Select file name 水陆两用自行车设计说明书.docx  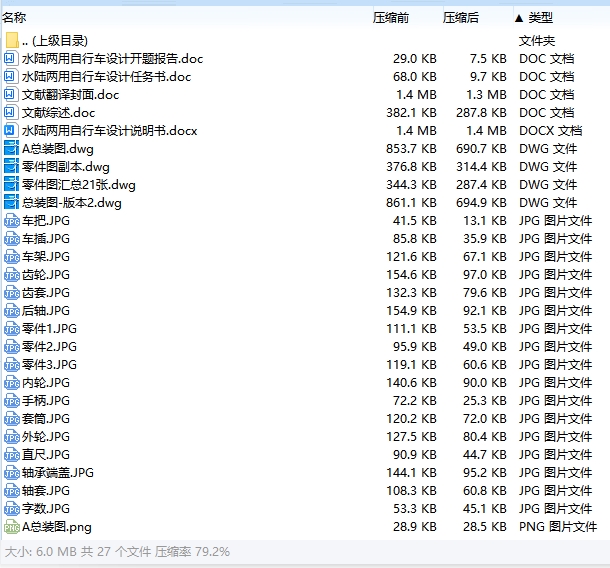[110, 130]
